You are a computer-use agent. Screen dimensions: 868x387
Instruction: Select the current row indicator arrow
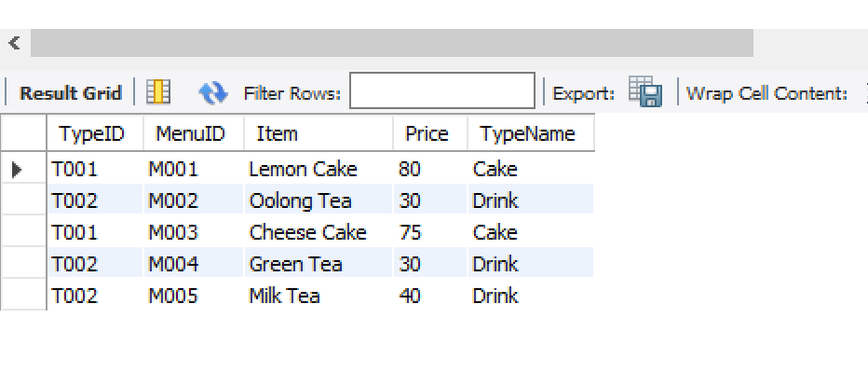click(17, 170)
